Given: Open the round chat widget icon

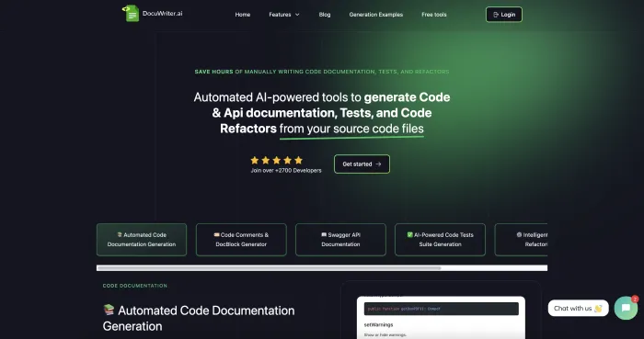Looking at the screenshot, I should click(x=626, y=308).
